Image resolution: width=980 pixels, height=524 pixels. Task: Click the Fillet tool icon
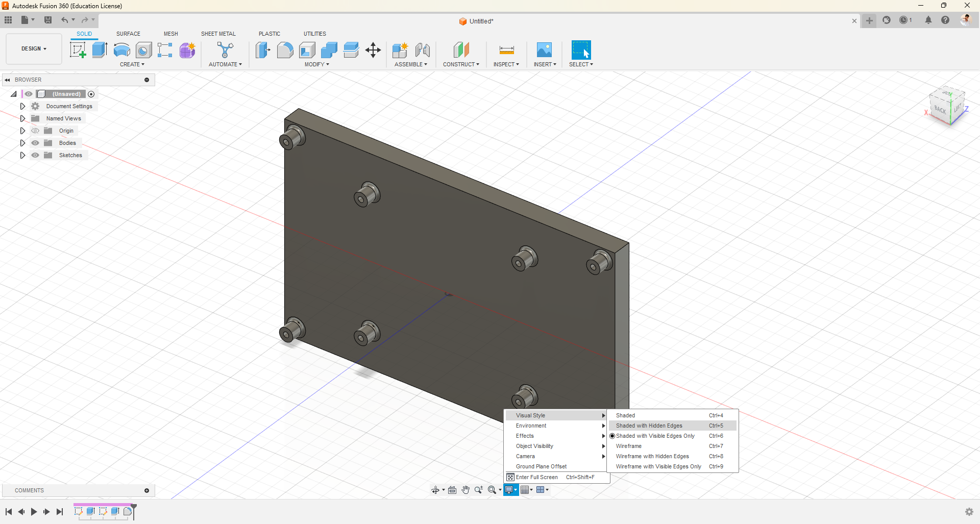click(285, 50)
